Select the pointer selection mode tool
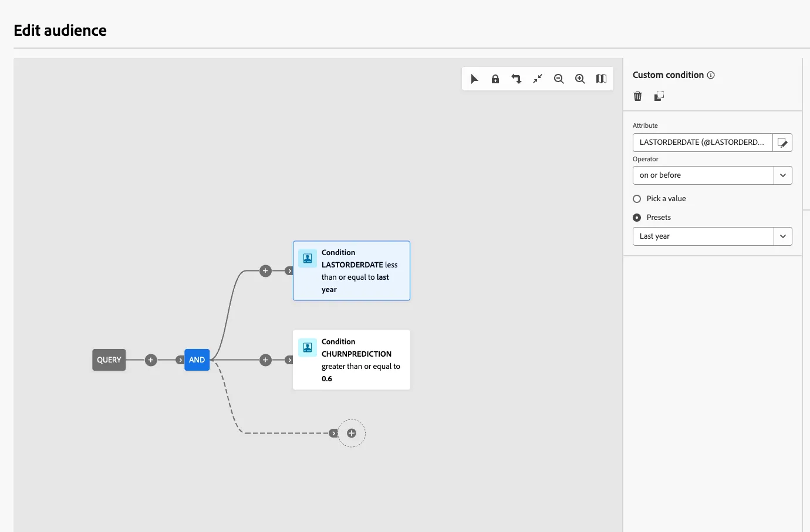This screenshot has width=810, height=532. [x=474, y=79]
